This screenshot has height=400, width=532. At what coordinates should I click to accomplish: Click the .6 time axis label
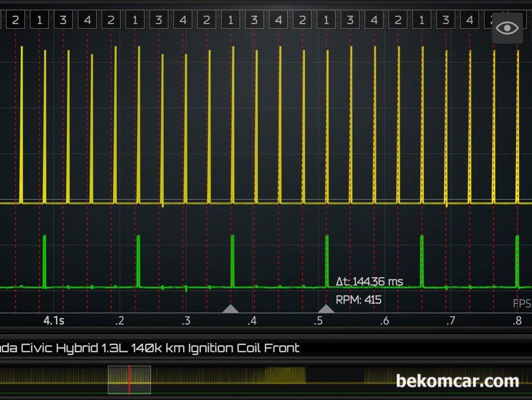click(384, 321)
